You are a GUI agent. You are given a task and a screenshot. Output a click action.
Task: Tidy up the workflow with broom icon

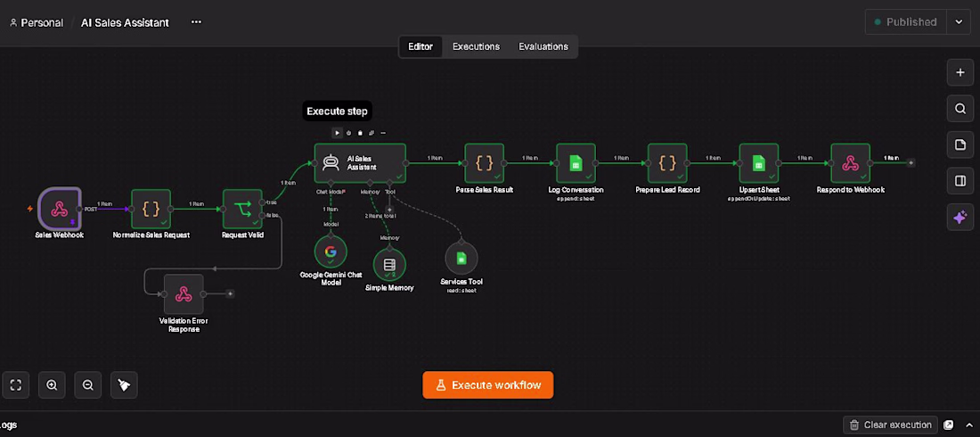click(x=125, y=385)
